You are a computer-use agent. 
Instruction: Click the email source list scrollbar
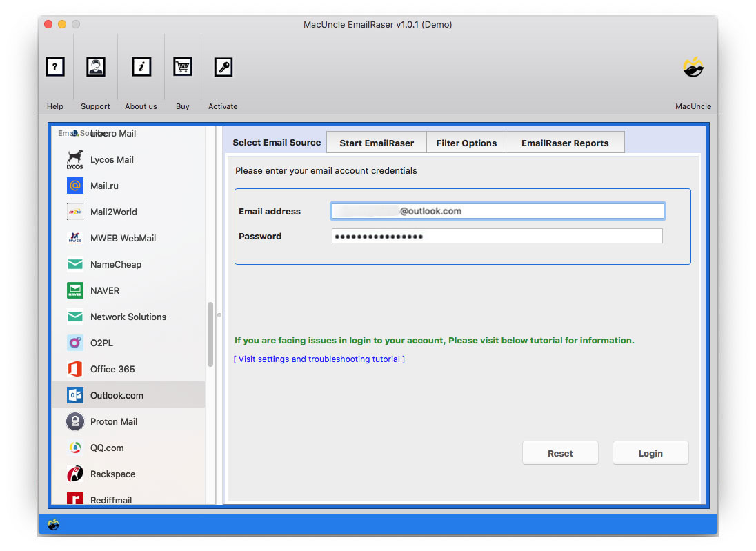(210, 334)
